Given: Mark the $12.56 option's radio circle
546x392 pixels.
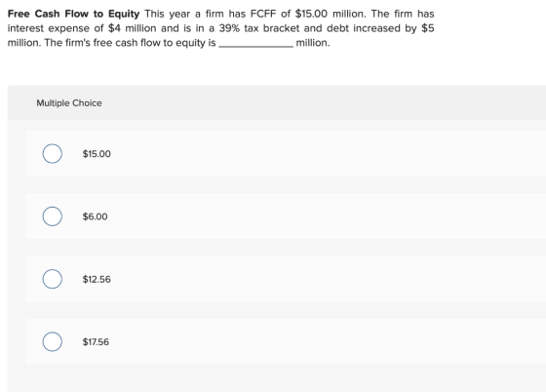Looking at the screenshot, I should click(x=53, y=279).
